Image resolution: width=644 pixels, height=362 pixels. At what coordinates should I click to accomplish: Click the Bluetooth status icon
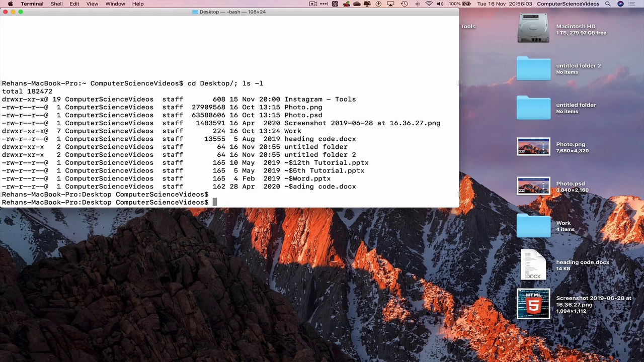click(417, 4)
